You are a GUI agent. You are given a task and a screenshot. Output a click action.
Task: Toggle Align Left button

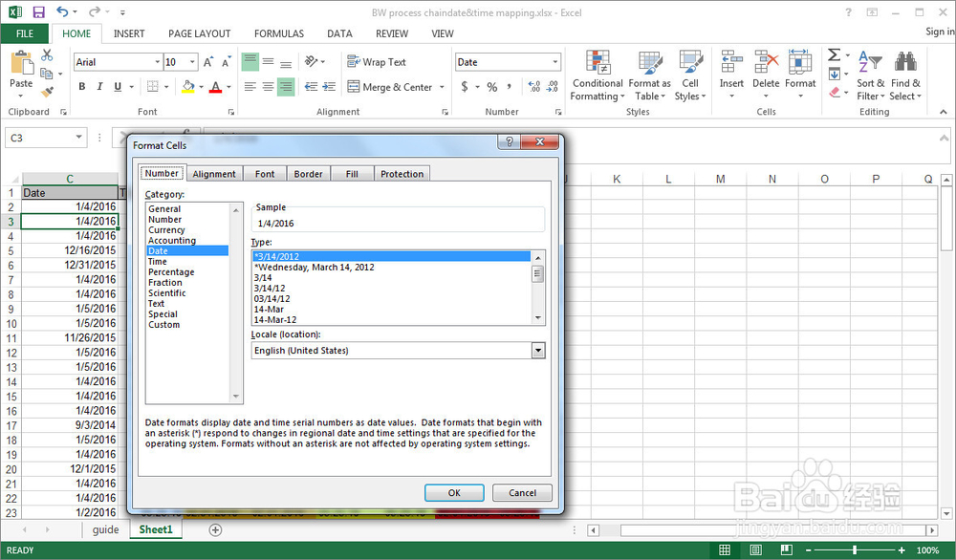(x=250, y=87)
